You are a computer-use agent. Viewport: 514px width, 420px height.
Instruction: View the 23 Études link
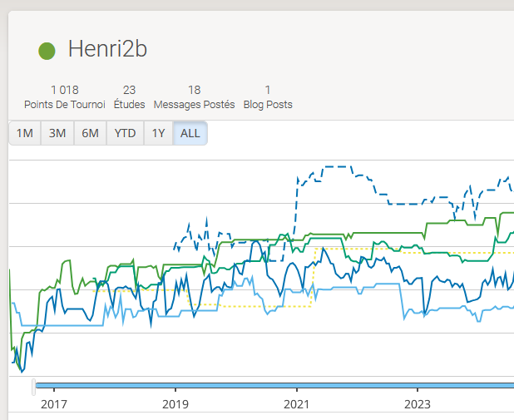click(x=129, y=97)
